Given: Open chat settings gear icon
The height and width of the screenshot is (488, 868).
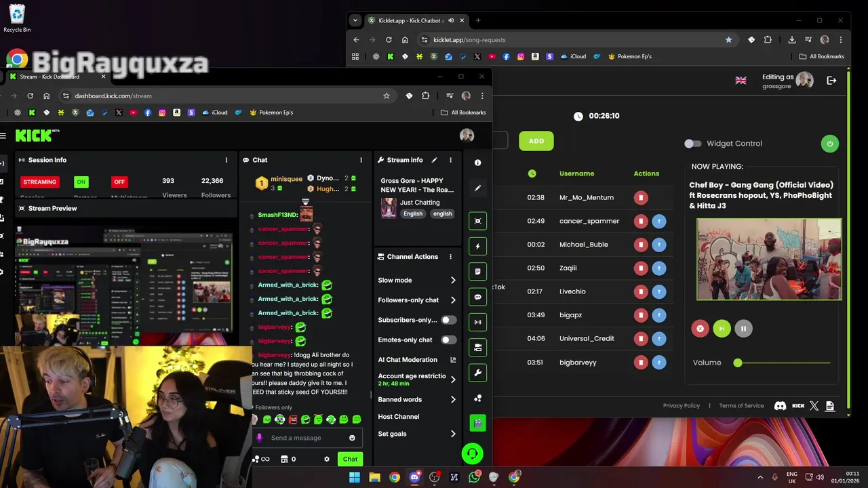Looking at the screenshot, I should point(327,459).
